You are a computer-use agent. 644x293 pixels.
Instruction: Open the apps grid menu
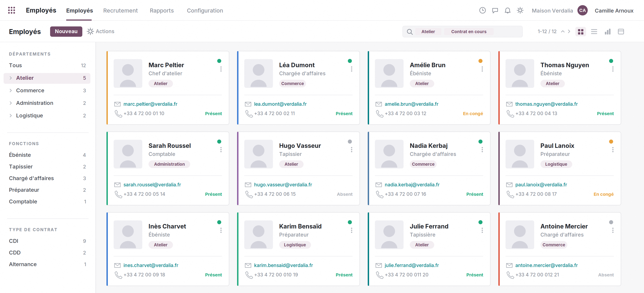pyautogui.click(x=11, y=10)
